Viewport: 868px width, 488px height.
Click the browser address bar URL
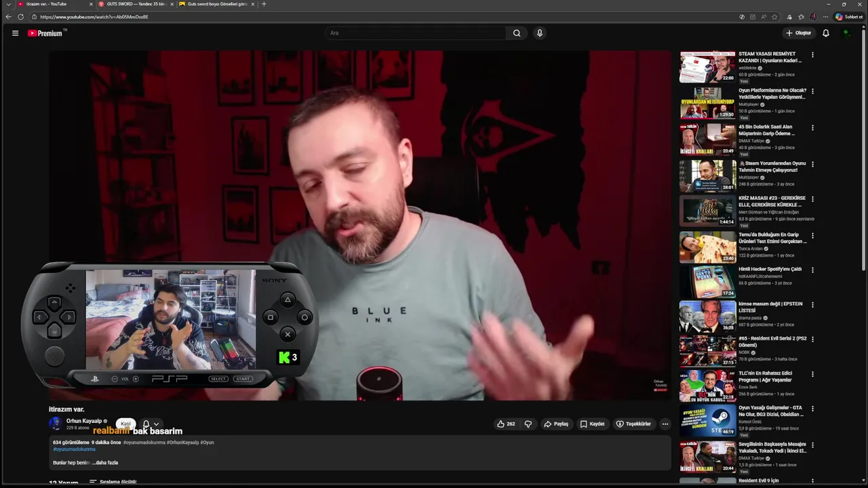(94, 17)
